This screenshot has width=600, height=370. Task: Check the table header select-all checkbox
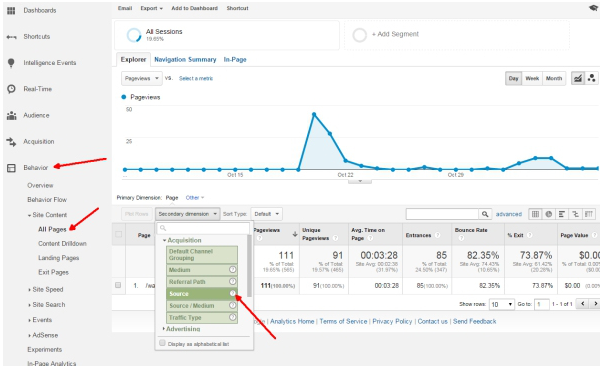pos(119,234)
